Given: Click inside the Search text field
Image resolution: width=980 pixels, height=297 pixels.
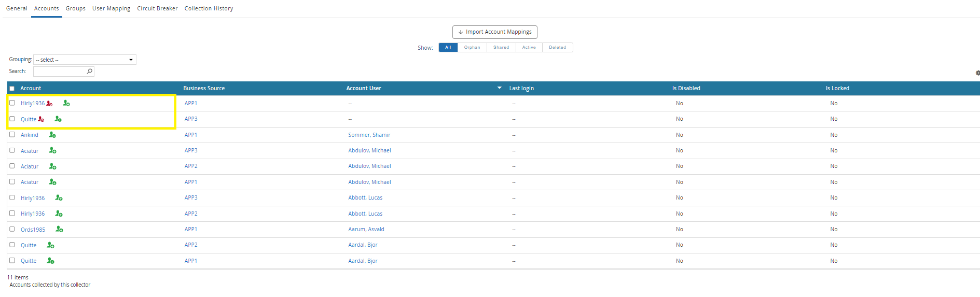Looking at the screenshot, I should (59, 72).
